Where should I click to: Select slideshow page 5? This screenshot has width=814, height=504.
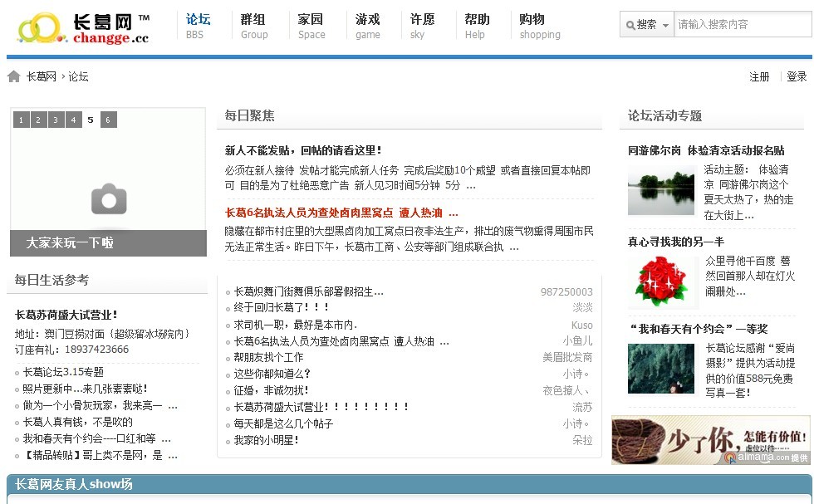click(91, 120)
